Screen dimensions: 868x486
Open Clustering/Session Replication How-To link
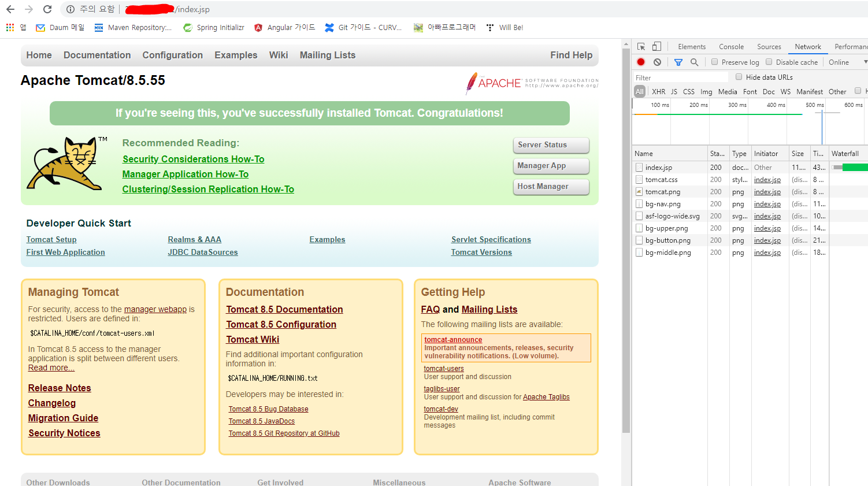pos(208,189)
